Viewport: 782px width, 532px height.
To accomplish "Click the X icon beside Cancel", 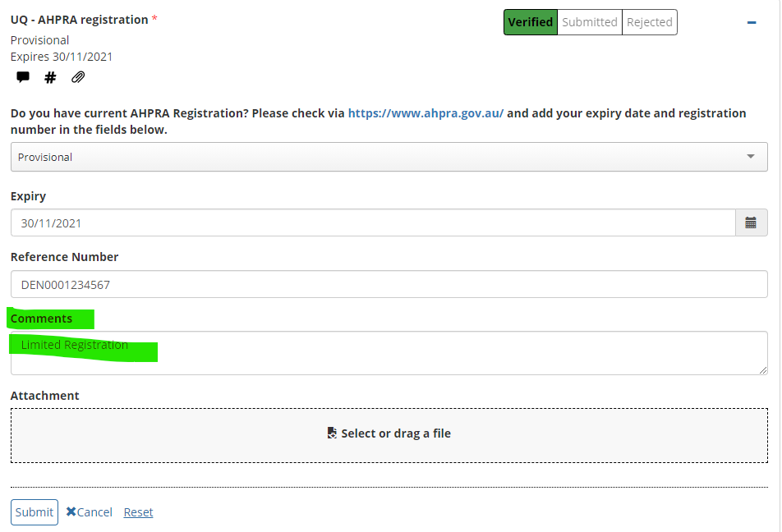I will click(x=71, y=512).
